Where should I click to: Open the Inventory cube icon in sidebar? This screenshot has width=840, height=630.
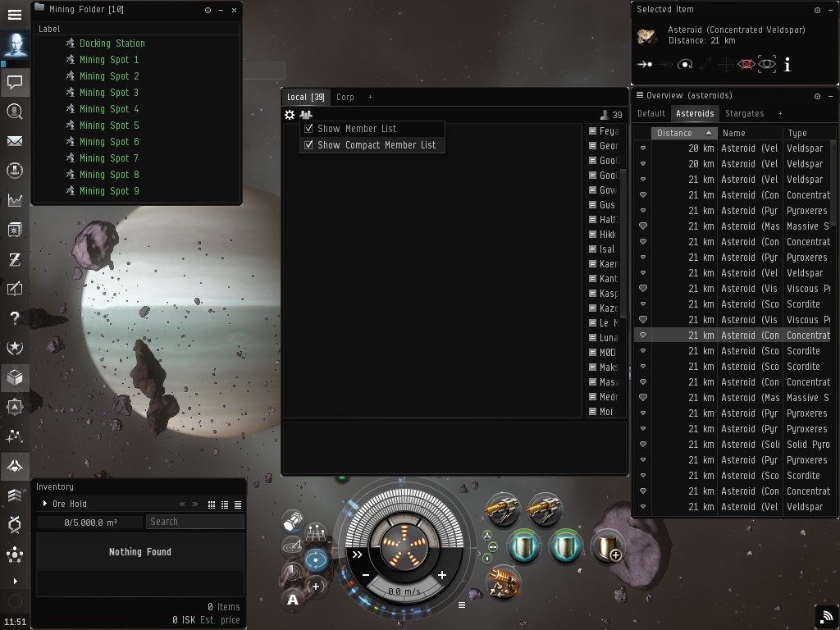pos(15,377)
